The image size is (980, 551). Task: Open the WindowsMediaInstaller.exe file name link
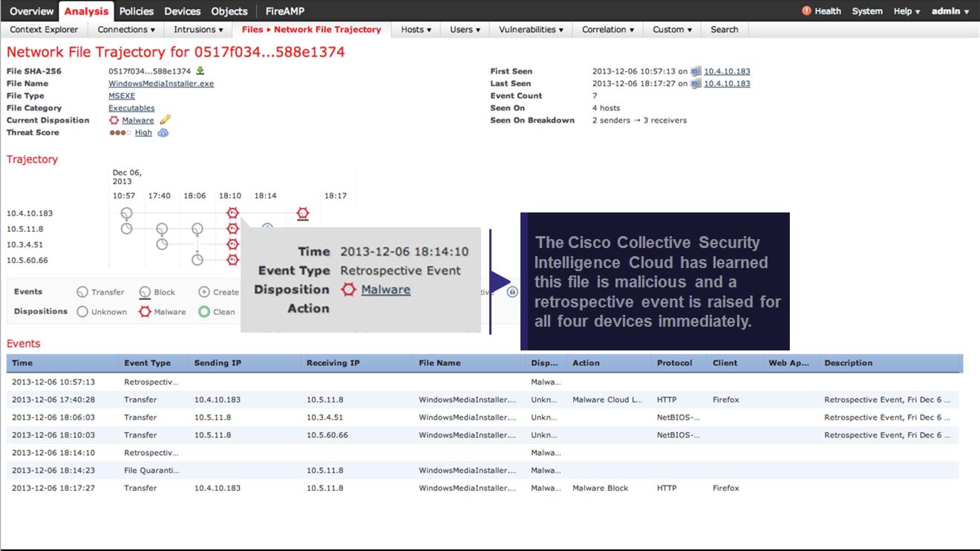point(161,84)
